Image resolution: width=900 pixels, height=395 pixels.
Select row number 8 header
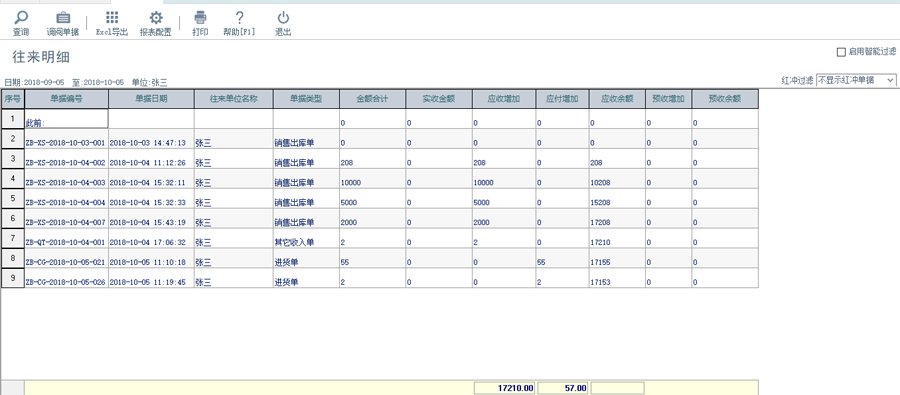[13, 259]
